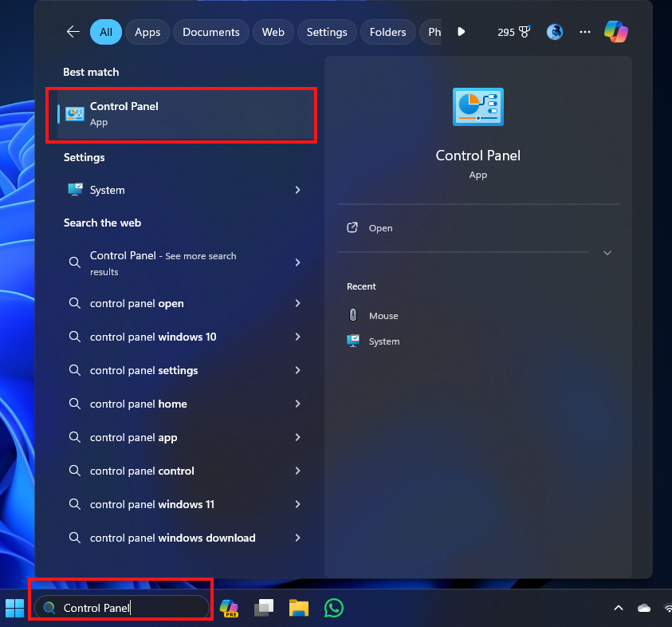
Task: Open Task View on the taskbar
Action: [x=264, y=608]
